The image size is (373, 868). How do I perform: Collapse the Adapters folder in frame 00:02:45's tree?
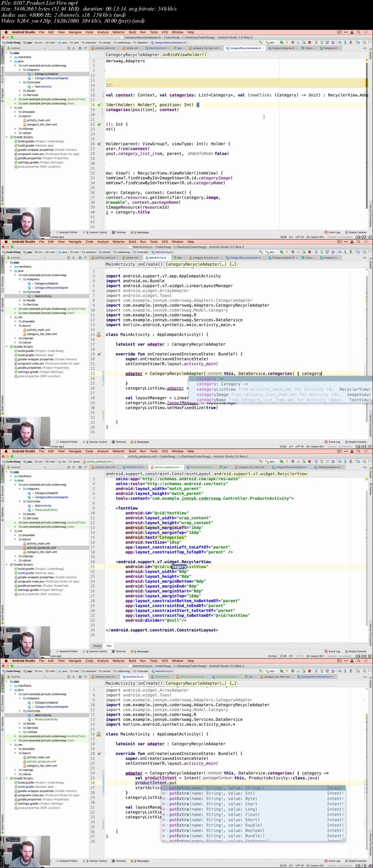20,70
